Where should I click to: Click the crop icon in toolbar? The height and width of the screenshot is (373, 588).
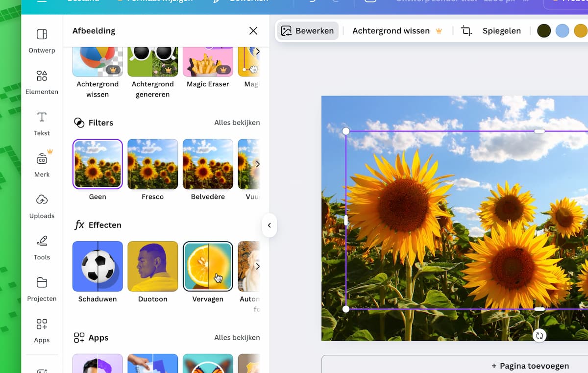coord(466,31)
